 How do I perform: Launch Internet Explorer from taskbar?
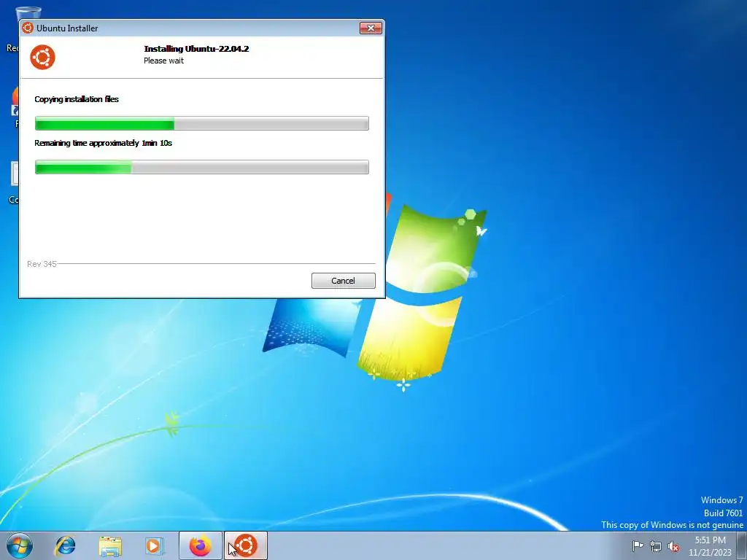tap(65, 545)
